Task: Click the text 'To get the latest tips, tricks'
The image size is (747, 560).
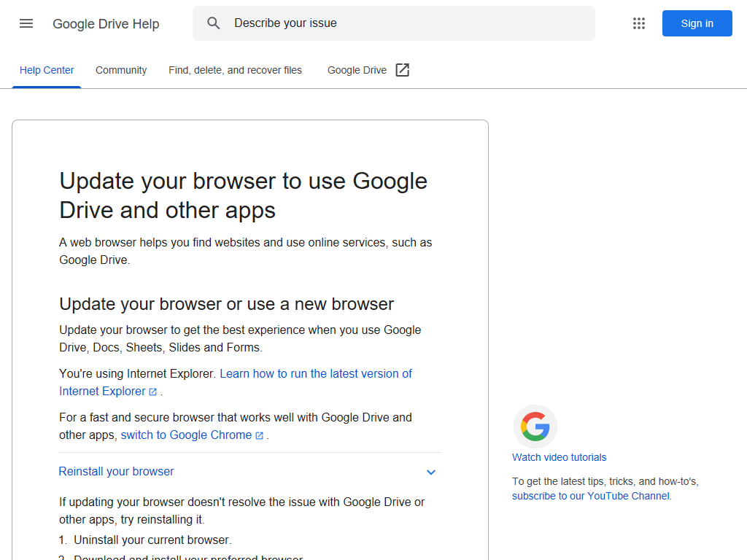Action: pyautogui.click(x=605, y=481)
